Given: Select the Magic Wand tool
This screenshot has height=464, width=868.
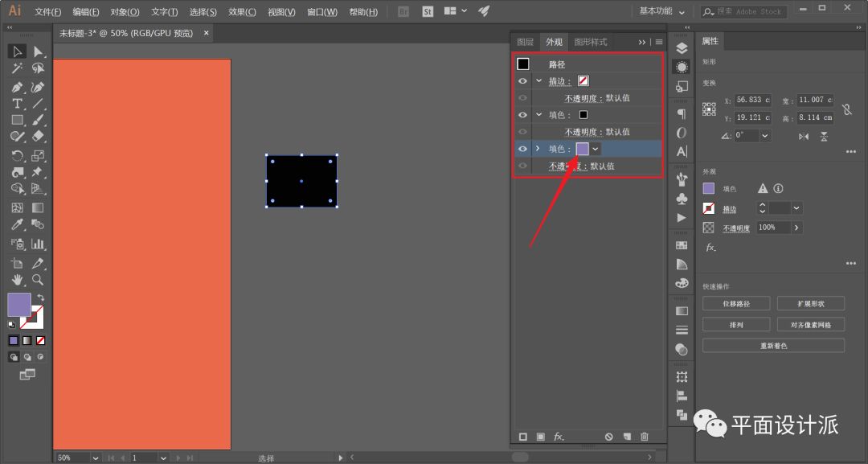Looking at the screenshot, I should point(17,69).
